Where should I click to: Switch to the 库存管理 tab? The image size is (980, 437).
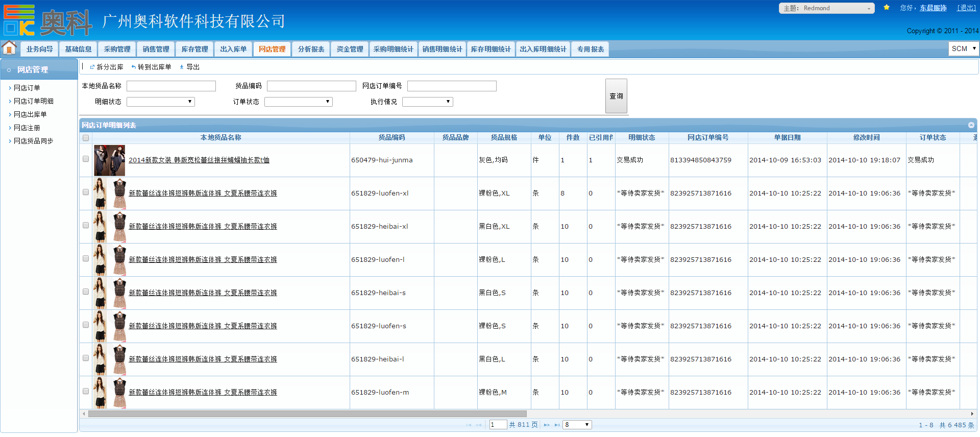[x=194, y=49]
